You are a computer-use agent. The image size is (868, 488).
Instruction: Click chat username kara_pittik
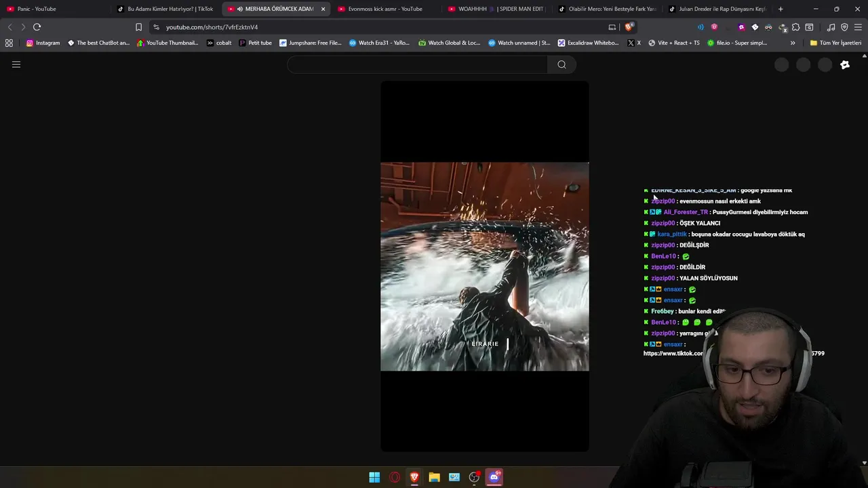coord(672,234)
